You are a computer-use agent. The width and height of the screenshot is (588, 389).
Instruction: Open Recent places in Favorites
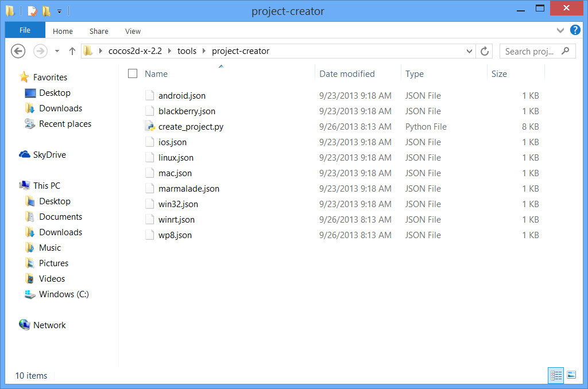pyautogui.click(x=65, y=124)
